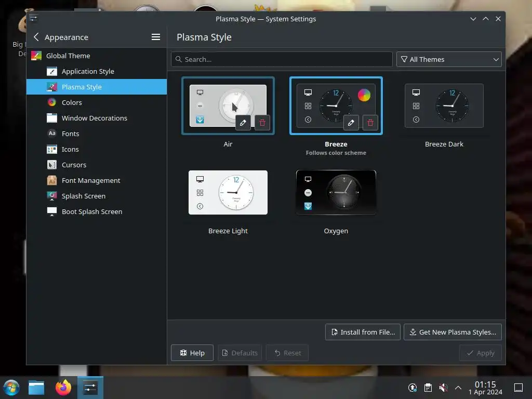Delete the Air theme with the trash button
This screenshot has width=532, height=399.
point(262,123)
